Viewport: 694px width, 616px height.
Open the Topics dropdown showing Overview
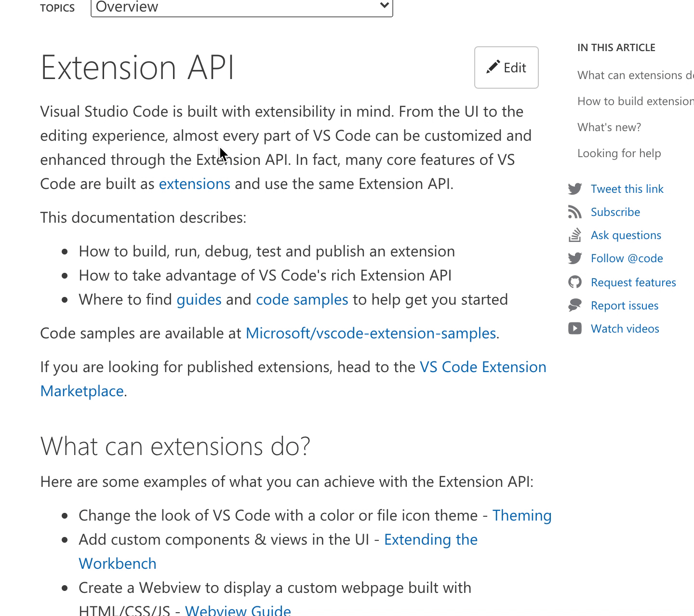click(241, 8)
